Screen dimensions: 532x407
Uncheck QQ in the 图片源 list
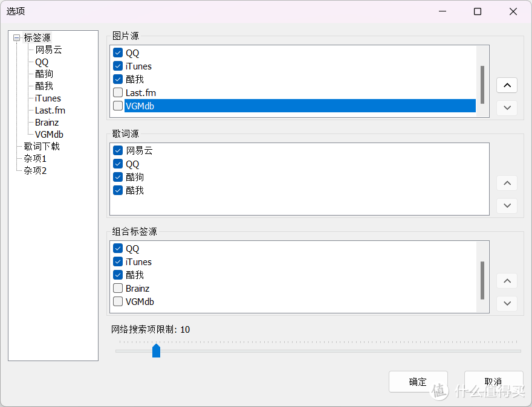click(117, 53)
